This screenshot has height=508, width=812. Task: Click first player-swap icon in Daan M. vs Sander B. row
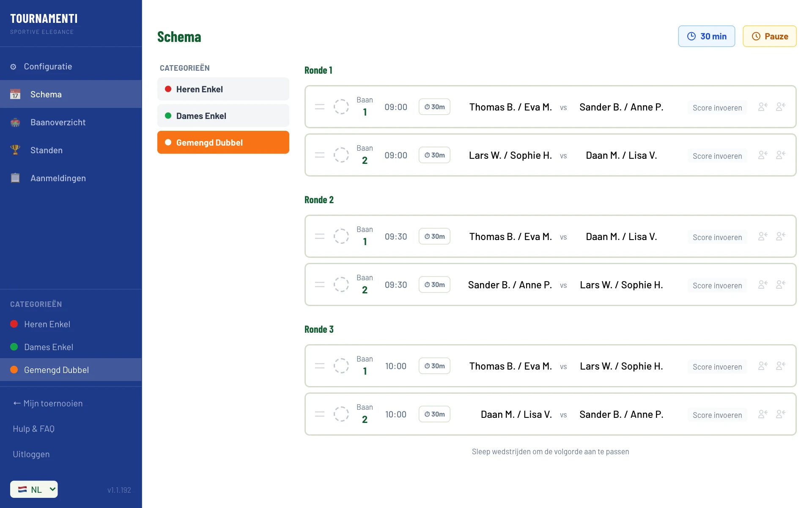click(763, 414)
